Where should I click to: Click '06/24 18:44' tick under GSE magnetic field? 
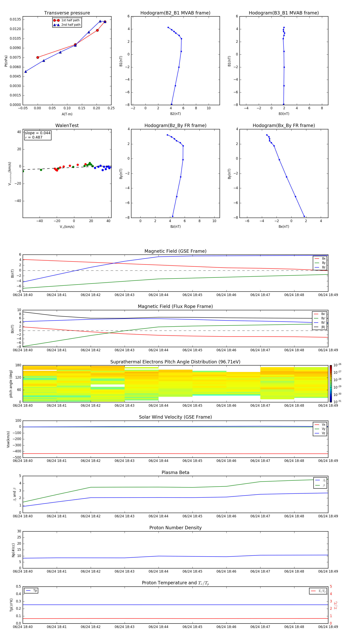(x=158, y=295)
